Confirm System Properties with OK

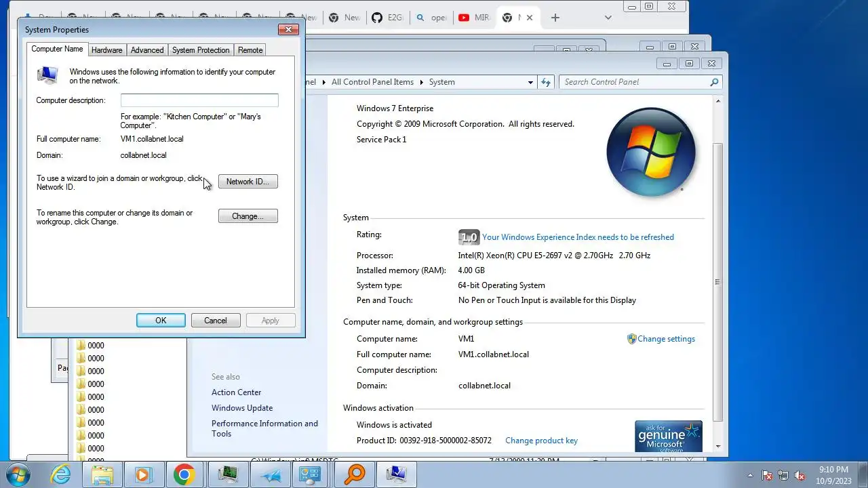pyautogui.click(x=161, y=321)
